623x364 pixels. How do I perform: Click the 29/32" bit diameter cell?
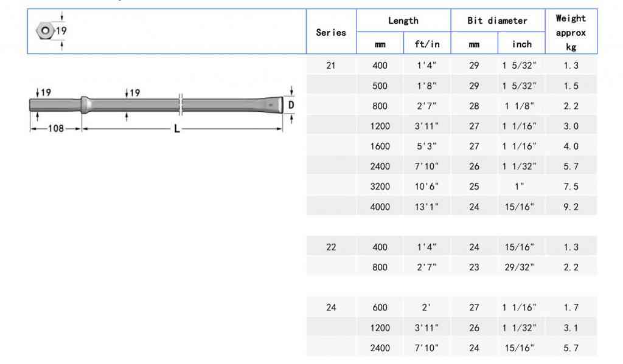520,267
